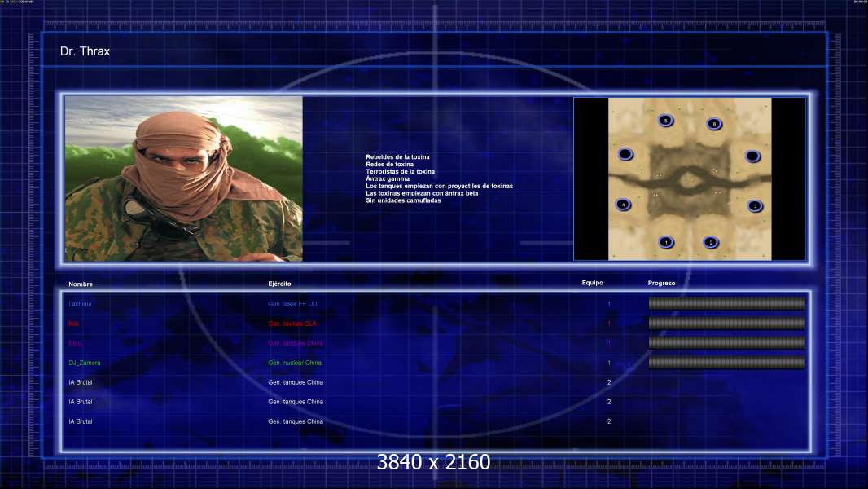The height and width of the screenshot is (489, 868).
Task: Click progress bar in DJ_Zamora row
Action: click(x=727, y=363)
